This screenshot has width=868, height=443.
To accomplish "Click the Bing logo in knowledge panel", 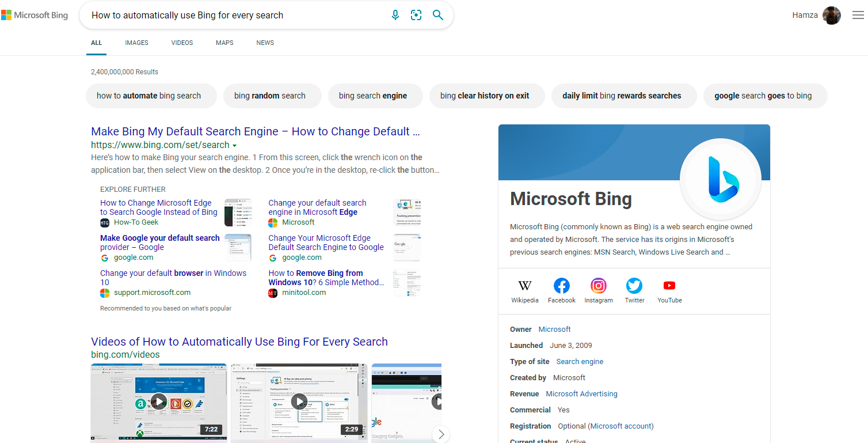I will point(721,179).
